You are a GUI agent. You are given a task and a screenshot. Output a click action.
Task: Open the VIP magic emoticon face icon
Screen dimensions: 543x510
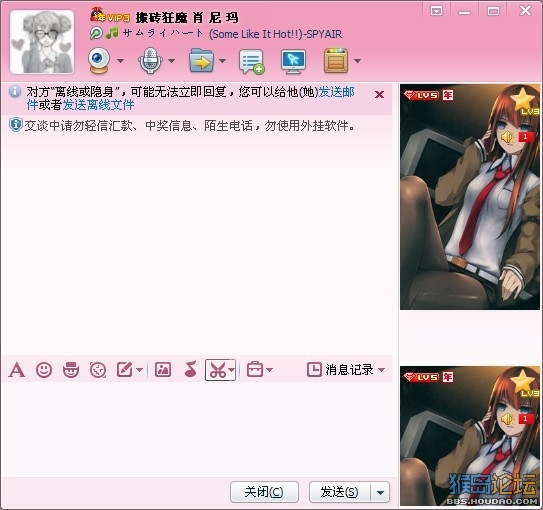pyautogui.click(x=71, y=370)
